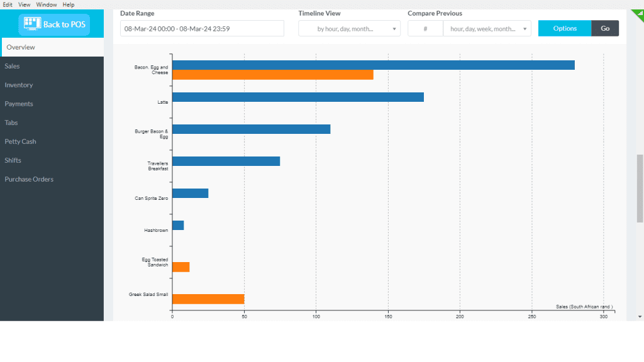This screenshot has height=362, width=644.
Task: Open the Timeline View dropdown
Action: point(349,28)
